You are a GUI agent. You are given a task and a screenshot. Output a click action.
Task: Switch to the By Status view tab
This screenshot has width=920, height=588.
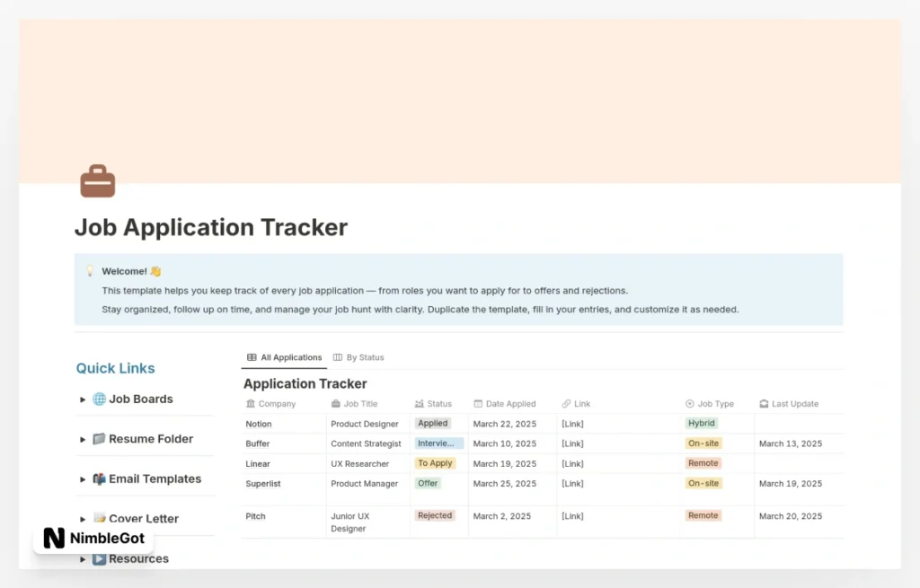tap(358, 357)
